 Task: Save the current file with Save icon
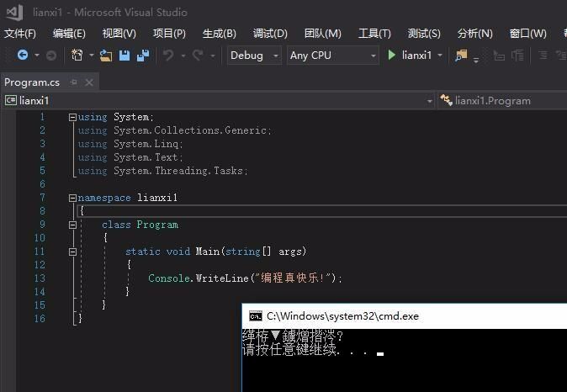125,56
